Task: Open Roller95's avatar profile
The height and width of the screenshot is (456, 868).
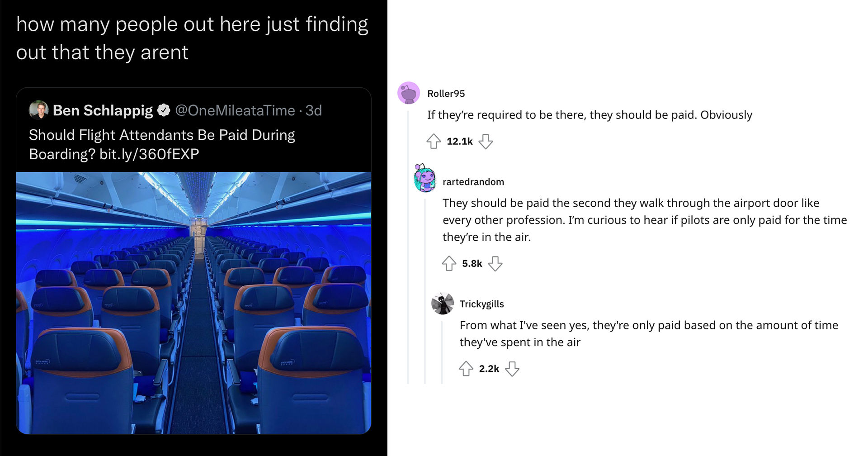Action: [409, 93]
